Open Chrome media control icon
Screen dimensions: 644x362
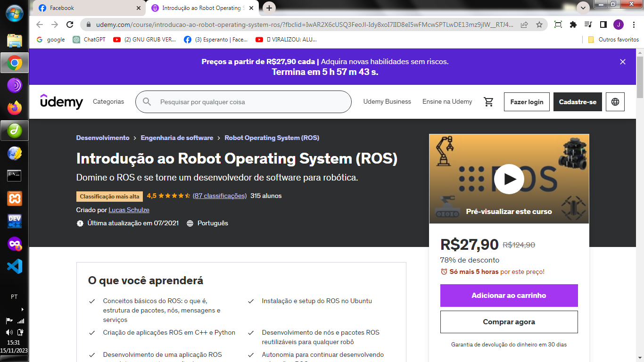point(588,25)
